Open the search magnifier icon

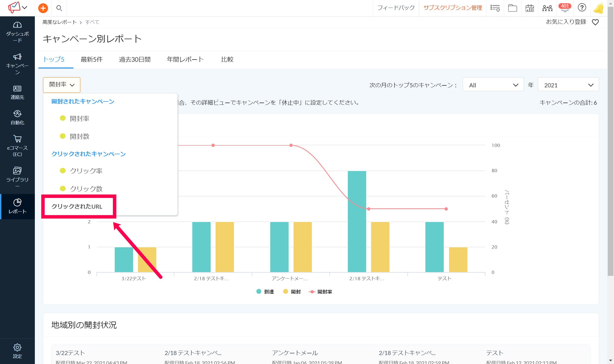click(59, 8)
